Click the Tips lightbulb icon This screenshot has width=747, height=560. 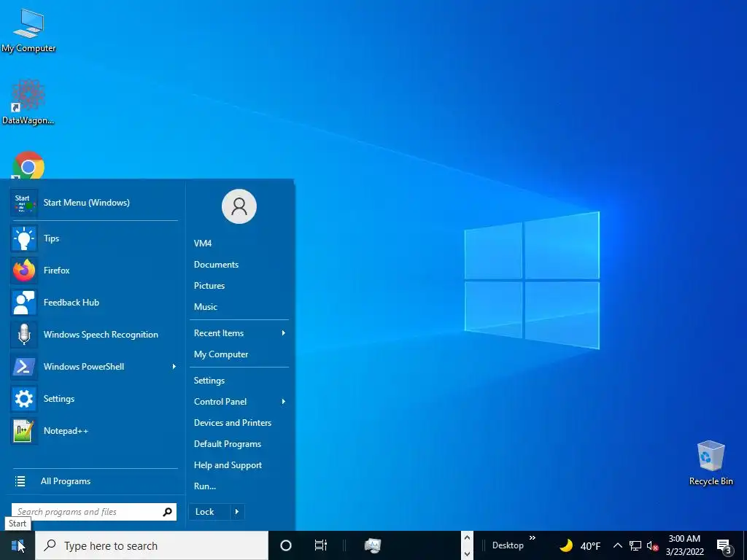pos(24,238)
